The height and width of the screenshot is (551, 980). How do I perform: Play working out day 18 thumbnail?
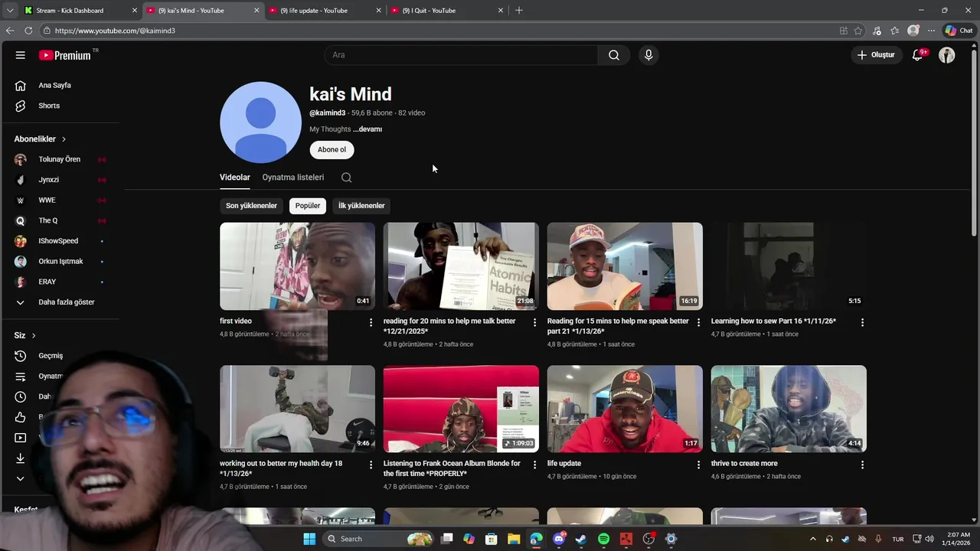297,409
